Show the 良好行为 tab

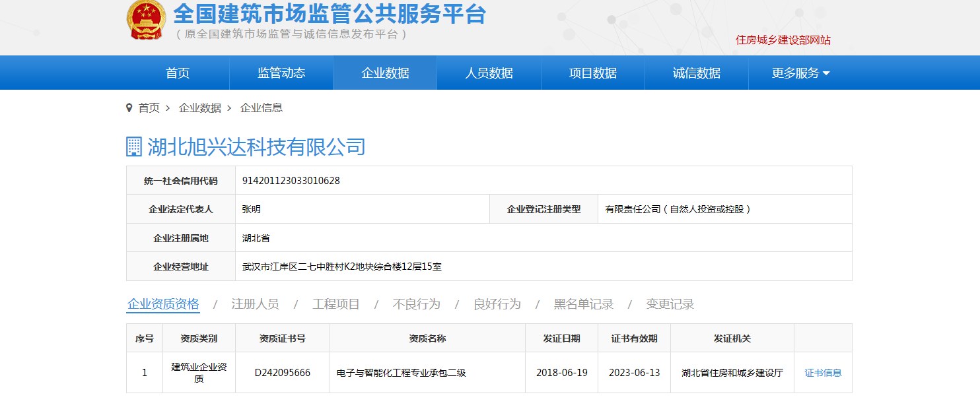click(497, 304)
